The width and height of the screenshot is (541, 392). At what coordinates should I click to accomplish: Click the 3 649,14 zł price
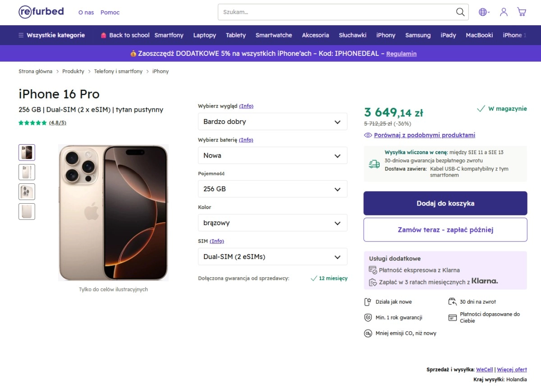[x=394, y=112]
